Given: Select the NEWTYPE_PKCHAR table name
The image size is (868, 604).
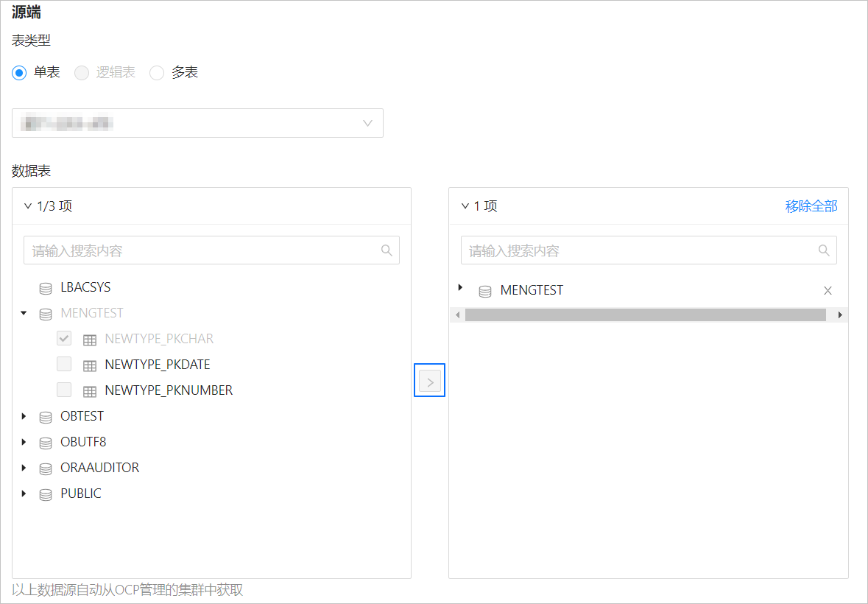Looking at the screenshot, I should pyautogui.click(x=159, y=338).
